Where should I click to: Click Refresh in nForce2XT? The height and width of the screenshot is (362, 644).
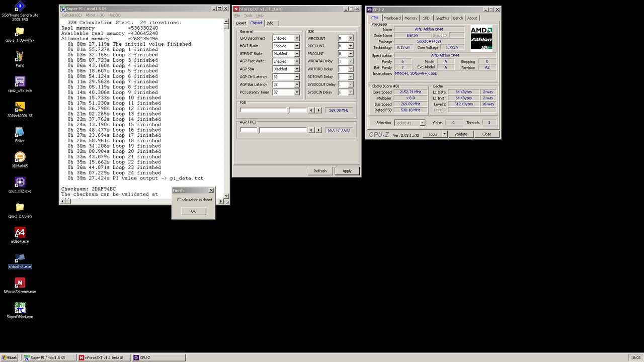pyautogui.click(x=320, y=171)
